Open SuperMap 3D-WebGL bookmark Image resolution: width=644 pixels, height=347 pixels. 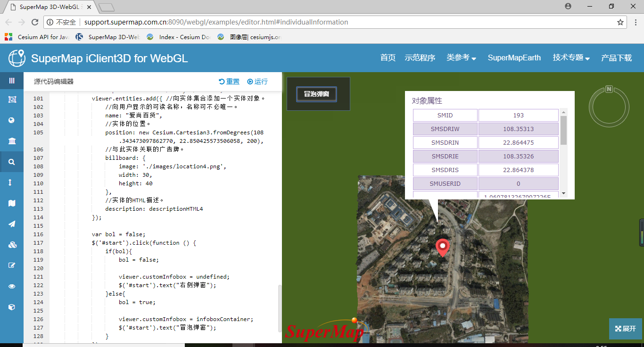point(108,37)
